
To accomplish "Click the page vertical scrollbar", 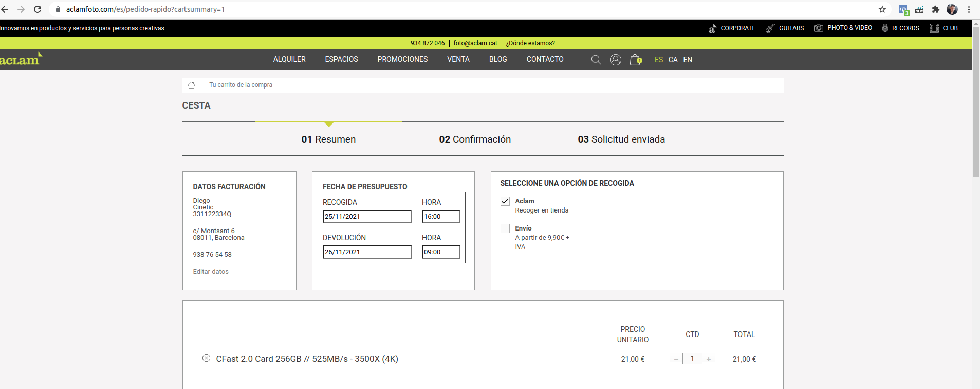I will [x=976, y=103].
